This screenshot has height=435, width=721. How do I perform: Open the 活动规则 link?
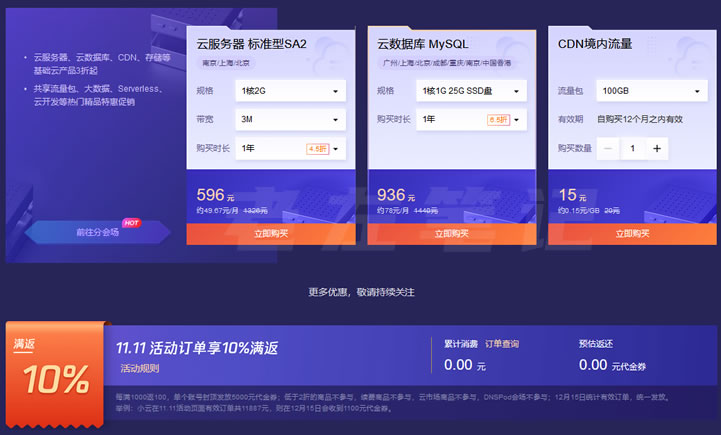(x=140, y=368)
